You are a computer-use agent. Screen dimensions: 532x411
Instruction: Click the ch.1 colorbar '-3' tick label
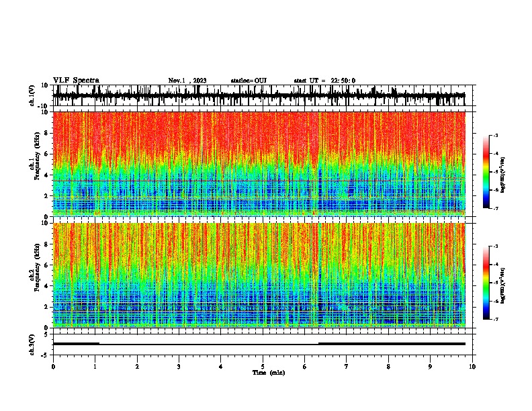[x=496, y=136]
